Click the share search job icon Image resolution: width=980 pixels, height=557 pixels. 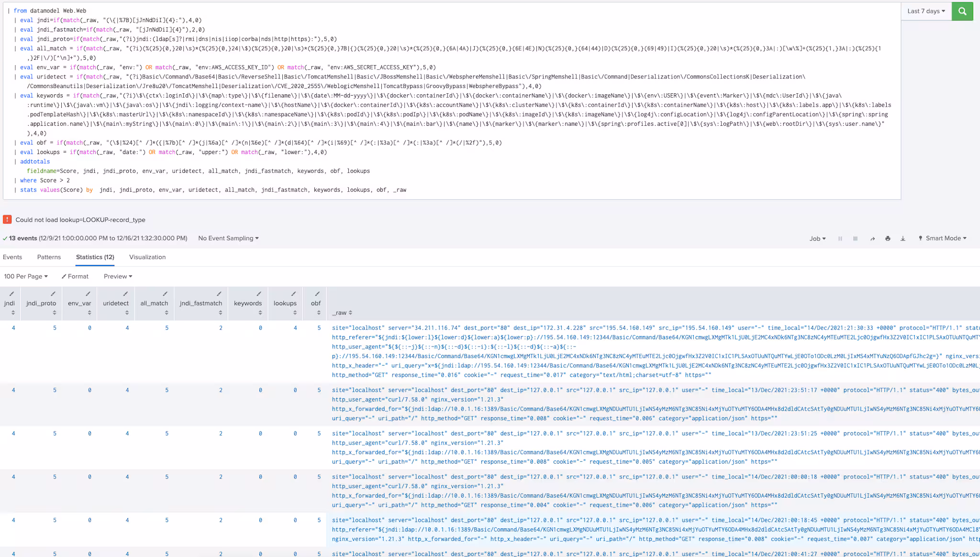coord(872,238)
